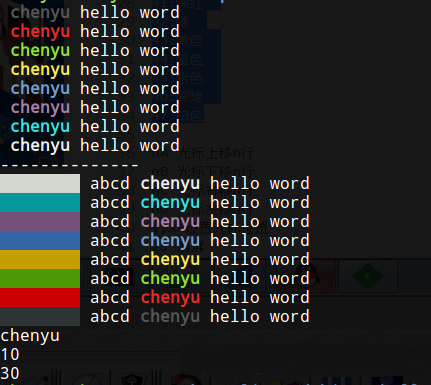Click the blue color bar
This screenshot has width=431, height=385.
40,241
